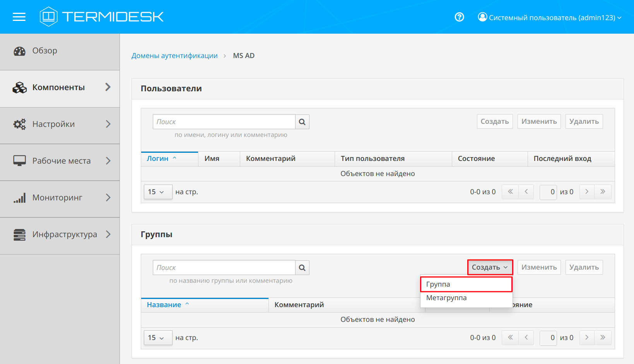634x364 pixels.
Task: Go to last page in Users pagination
Action: 603,192
